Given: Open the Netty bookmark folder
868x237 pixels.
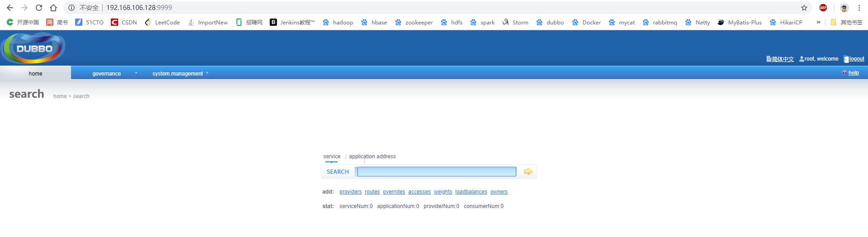Looking at the screenshot, I should [x=697, y=22].
